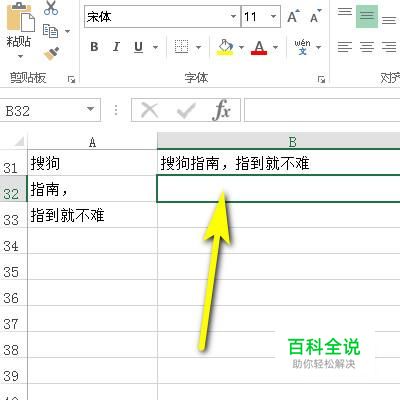Click the highlighted Middle Align icon
The image size is (400, 400).
coord(367,16)
